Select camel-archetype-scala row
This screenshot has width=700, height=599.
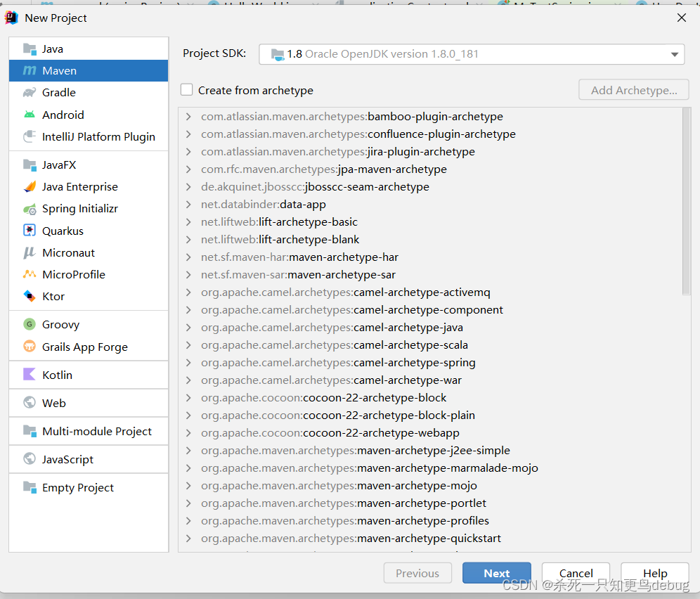[x=430, y=344]
